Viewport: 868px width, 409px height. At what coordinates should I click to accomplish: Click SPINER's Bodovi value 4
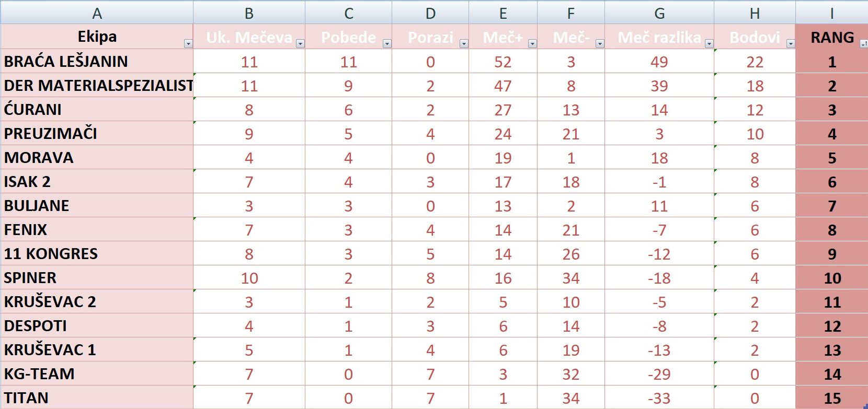[755, 278]
